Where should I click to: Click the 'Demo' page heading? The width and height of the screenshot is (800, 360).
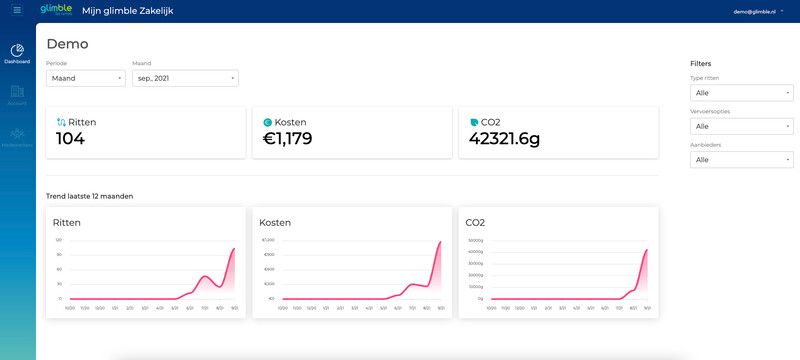67,44
